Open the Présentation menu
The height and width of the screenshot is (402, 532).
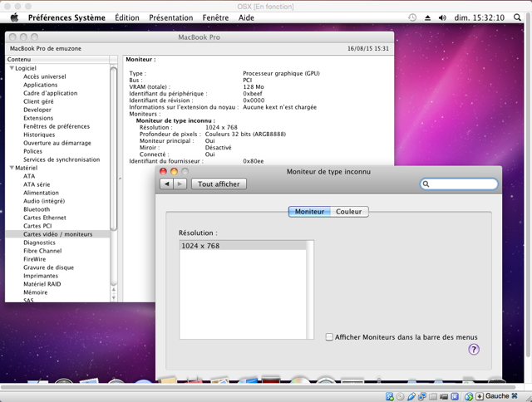tap(171, 17)
